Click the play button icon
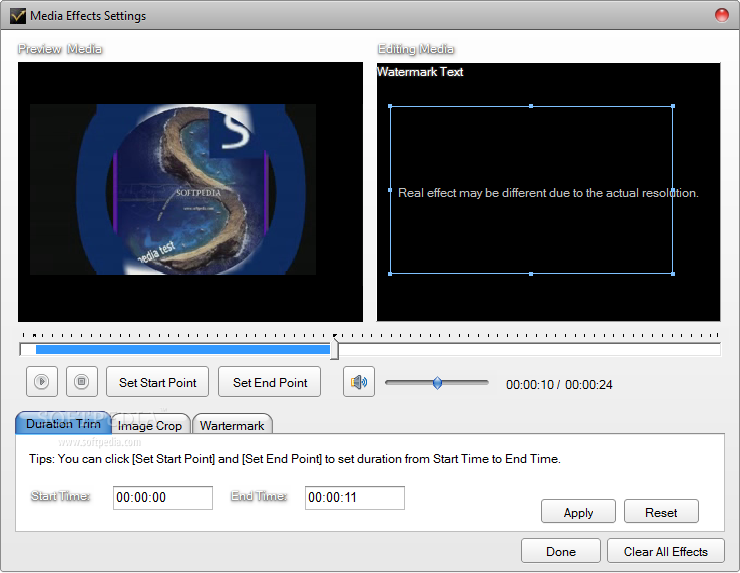 42,381
